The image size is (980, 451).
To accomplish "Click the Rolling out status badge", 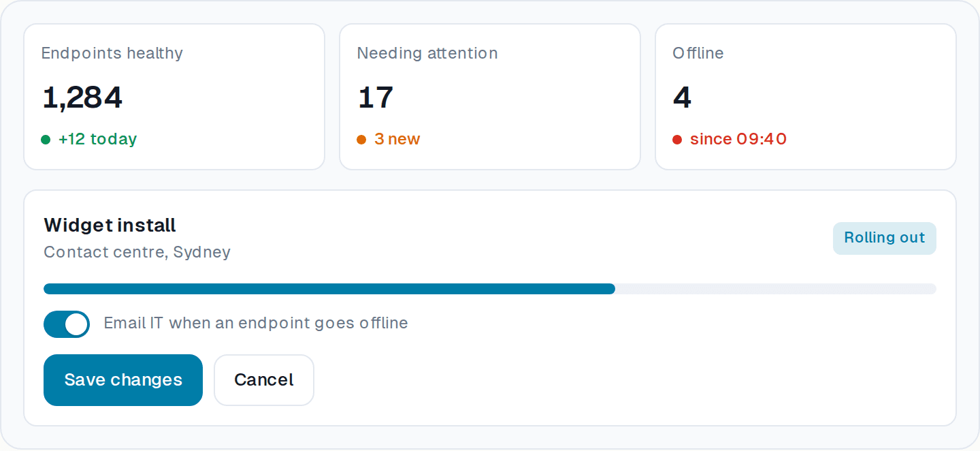I will tap(885, 238).
